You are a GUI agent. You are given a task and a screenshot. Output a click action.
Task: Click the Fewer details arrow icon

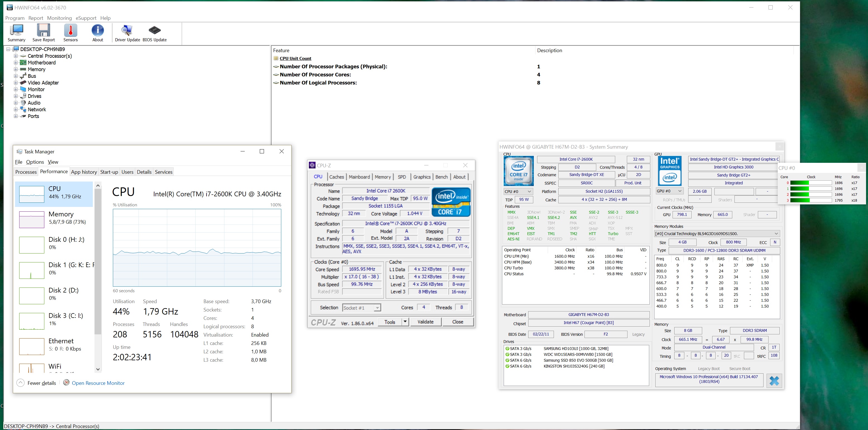(x=21, y=383)
